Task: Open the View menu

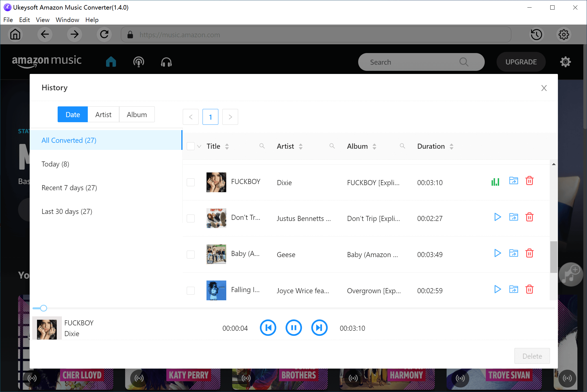Action: [x=43, y=20]
